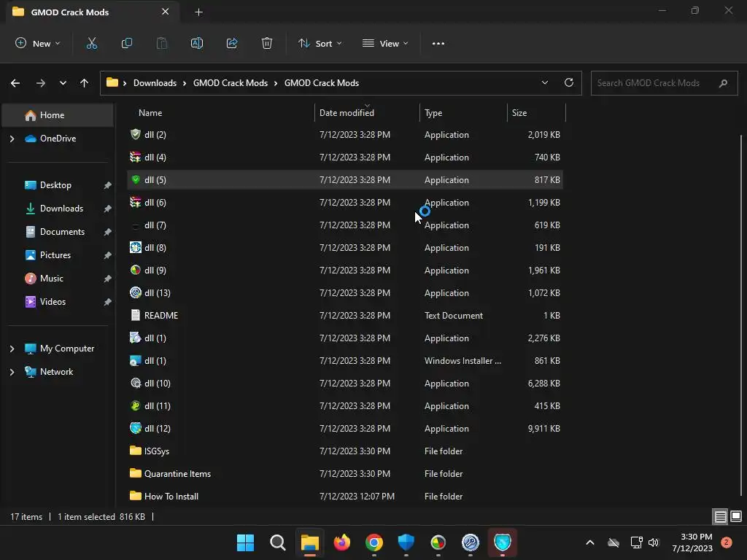Open Windows Start menu
The height and width of the screenshot is (560, 747).
click(245, 542)
